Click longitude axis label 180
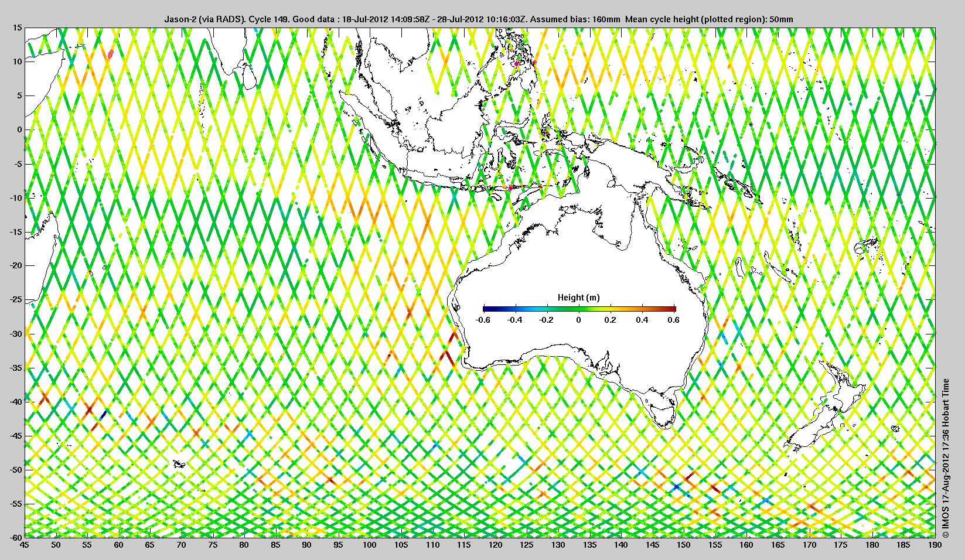Image resolution: width=965 pixels, height=560 pixels. point(872,545)
